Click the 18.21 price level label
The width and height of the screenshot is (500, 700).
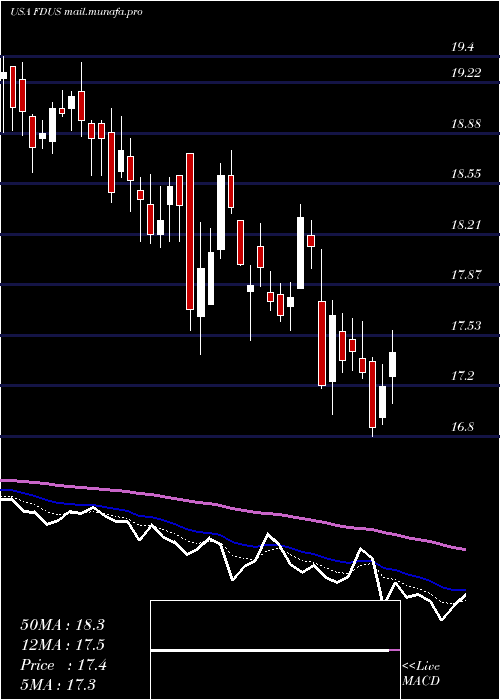tap(466, 224)
